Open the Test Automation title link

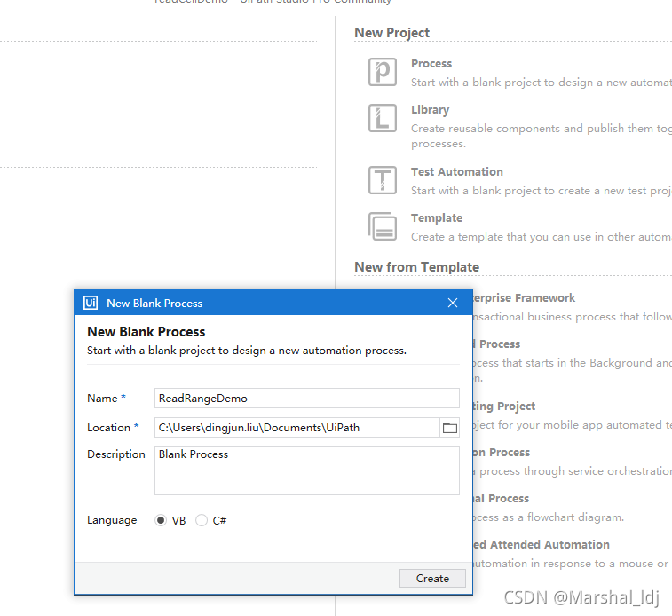tap(457, 172)
